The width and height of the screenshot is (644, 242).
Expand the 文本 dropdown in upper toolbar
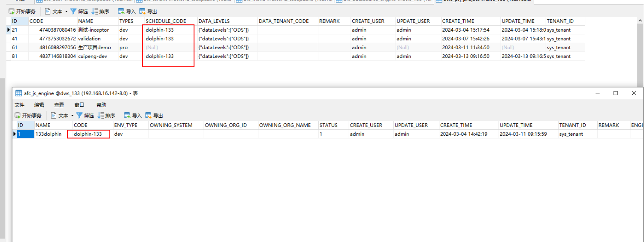[67, 12]
